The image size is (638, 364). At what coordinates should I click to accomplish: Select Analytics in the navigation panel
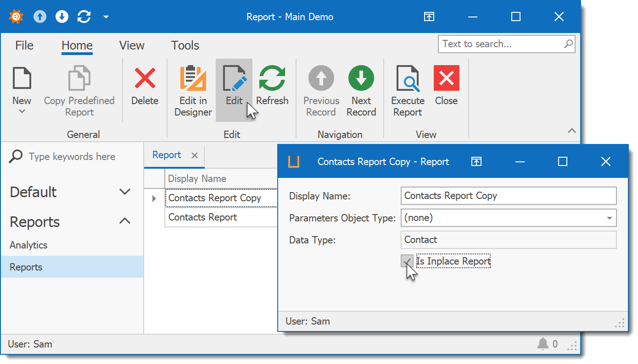28,245
